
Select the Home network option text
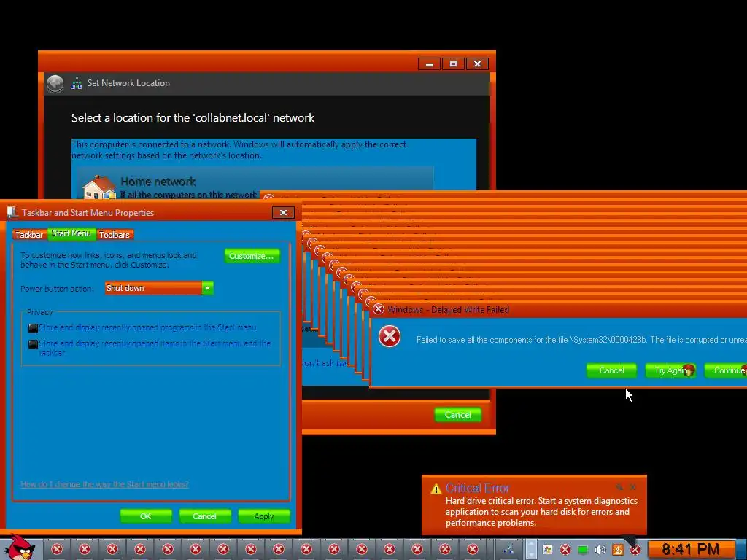(x=158, y=182)
